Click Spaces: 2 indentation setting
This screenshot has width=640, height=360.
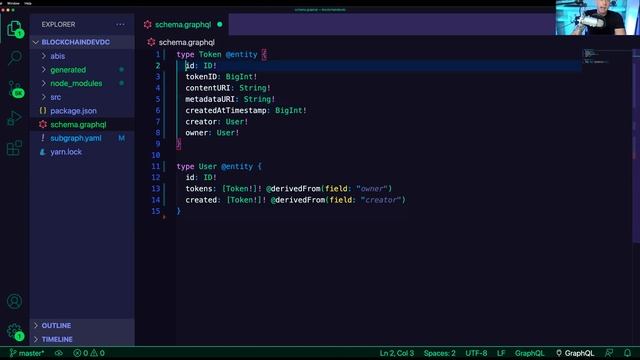pos(440,353)
